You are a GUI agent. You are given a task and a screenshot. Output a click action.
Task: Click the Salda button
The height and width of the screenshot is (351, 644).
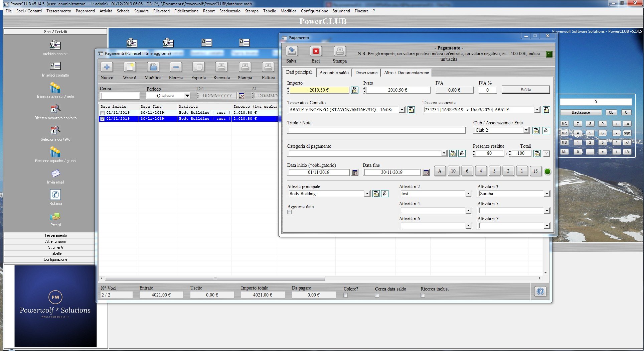tap(526, 90)
